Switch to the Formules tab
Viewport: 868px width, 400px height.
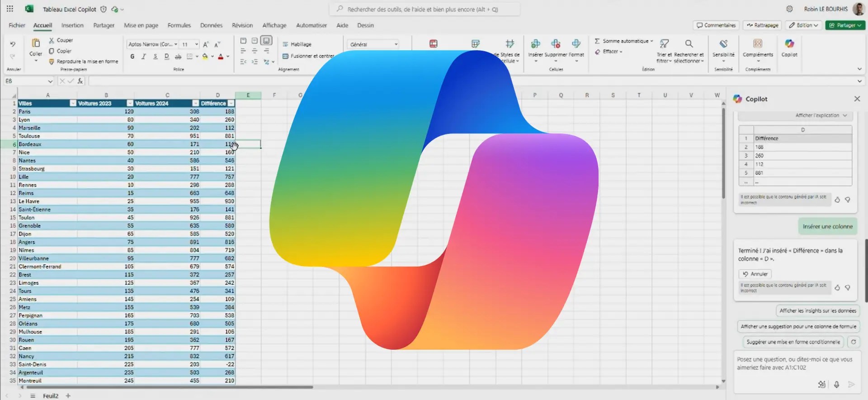click(179, 25)
